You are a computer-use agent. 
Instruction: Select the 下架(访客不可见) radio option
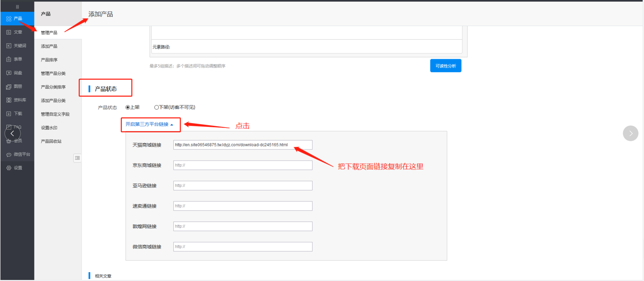(156, 107)
